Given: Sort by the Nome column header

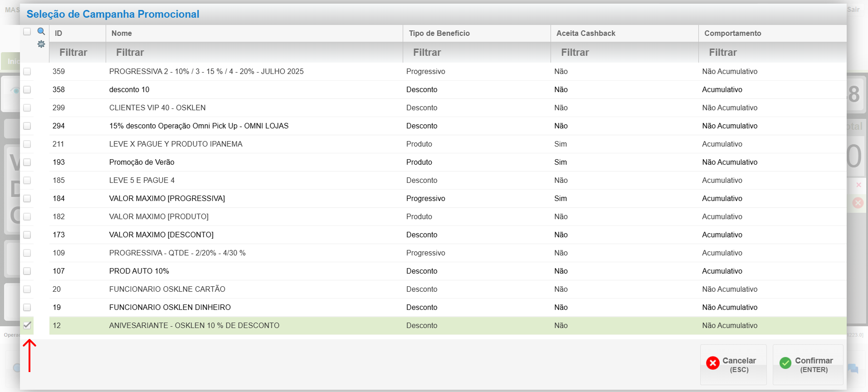Looking at the screenshot, I should coord(122,33).
